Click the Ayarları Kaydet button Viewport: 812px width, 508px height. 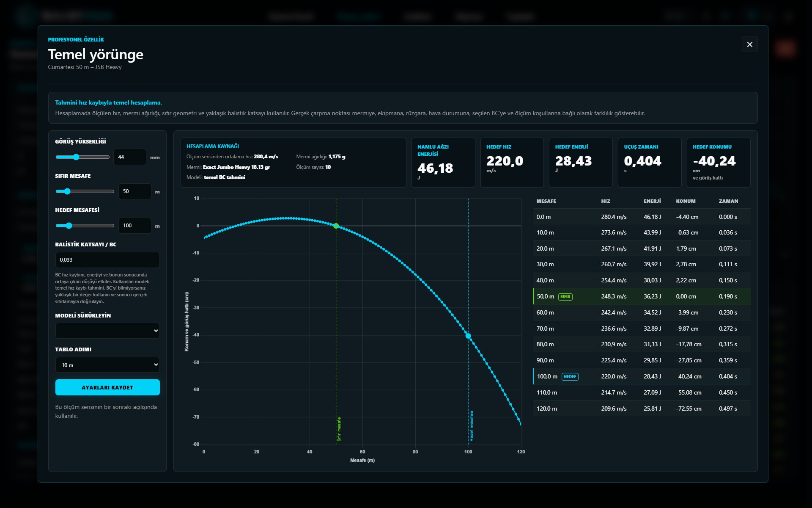pos(107,387)
